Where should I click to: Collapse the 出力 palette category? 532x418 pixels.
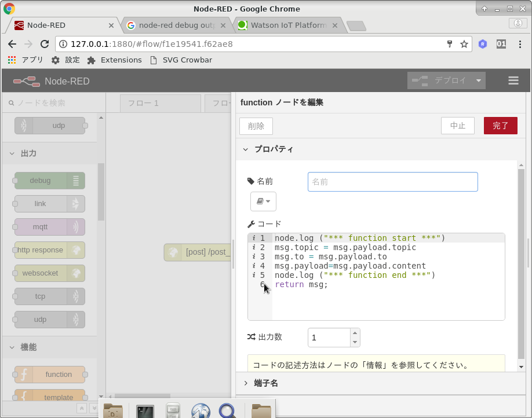pyautogui.click(x=12, y=153)
